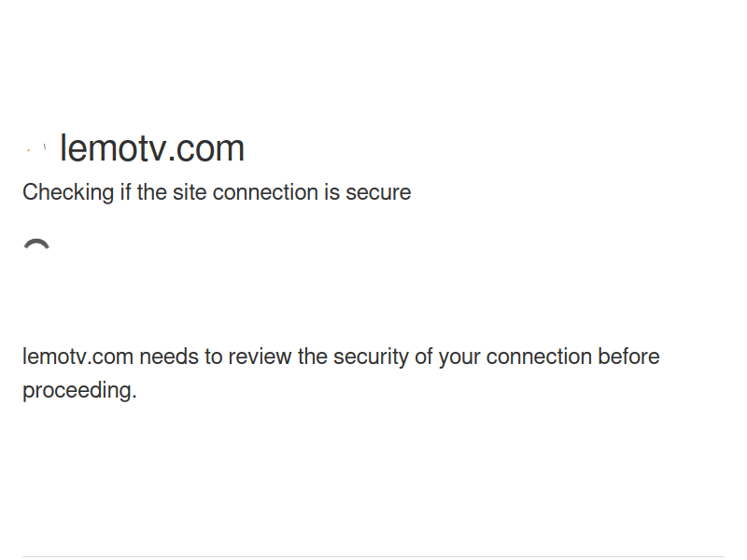Click "lemotv.com" in the bottom paragraph
This screenshot has width=747, height=560.
tap(78, 357)
